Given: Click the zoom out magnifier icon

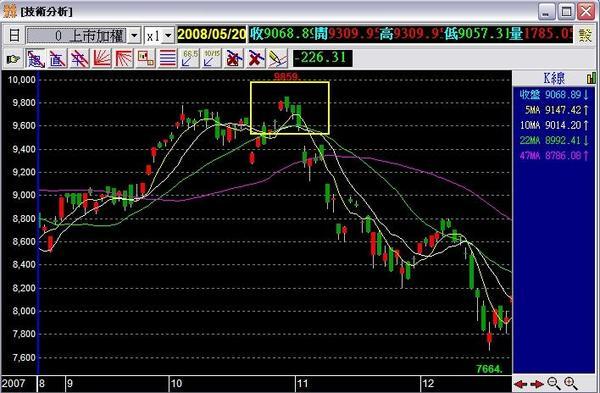Looking at the screenshot, I should (554, 383).
